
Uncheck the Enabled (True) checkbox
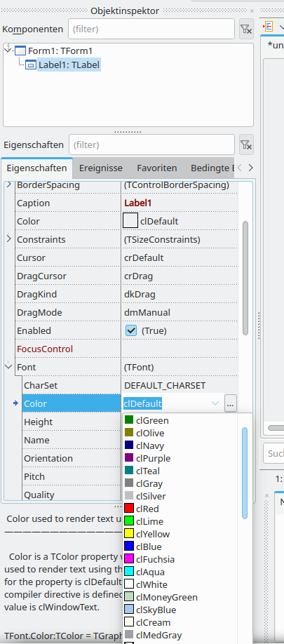[x=131, y=330]
